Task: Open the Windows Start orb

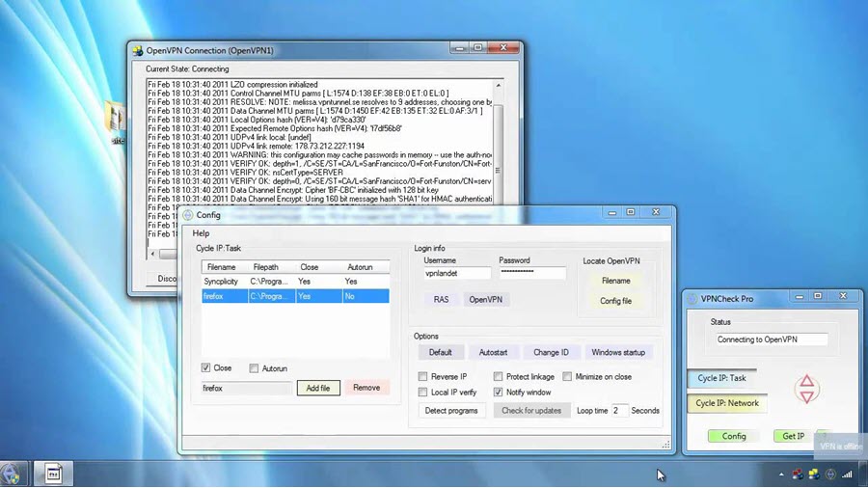Action: [x=10, y=474]
